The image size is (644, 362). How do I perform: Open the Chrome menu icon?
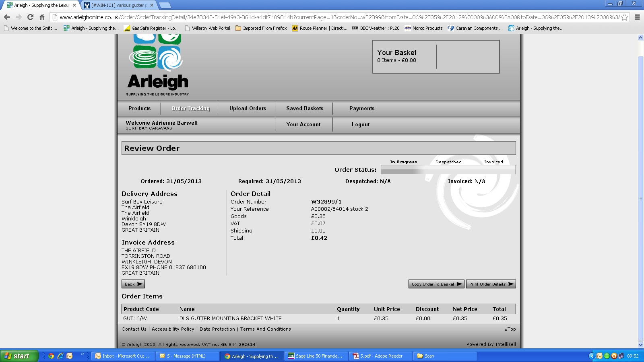pos(637,17)
